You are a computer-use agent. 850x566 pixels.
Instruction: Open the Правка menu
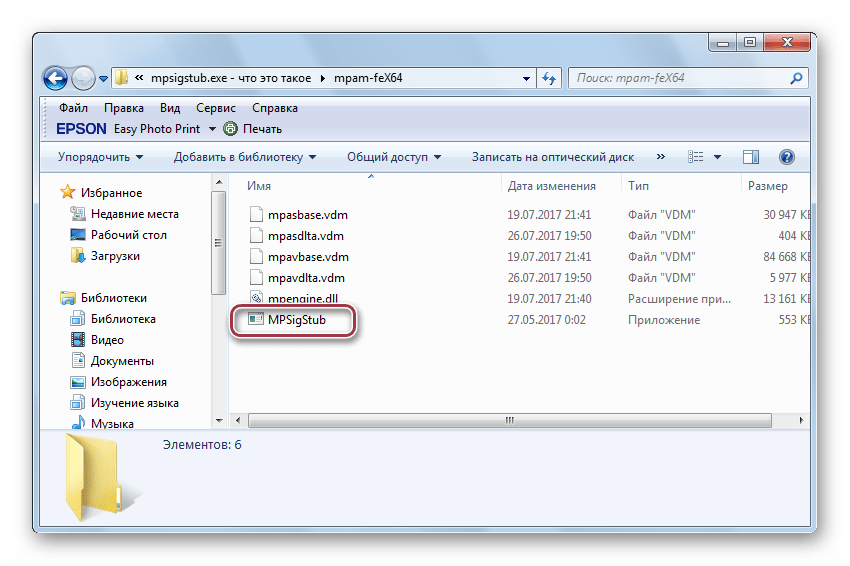point(124,108)
